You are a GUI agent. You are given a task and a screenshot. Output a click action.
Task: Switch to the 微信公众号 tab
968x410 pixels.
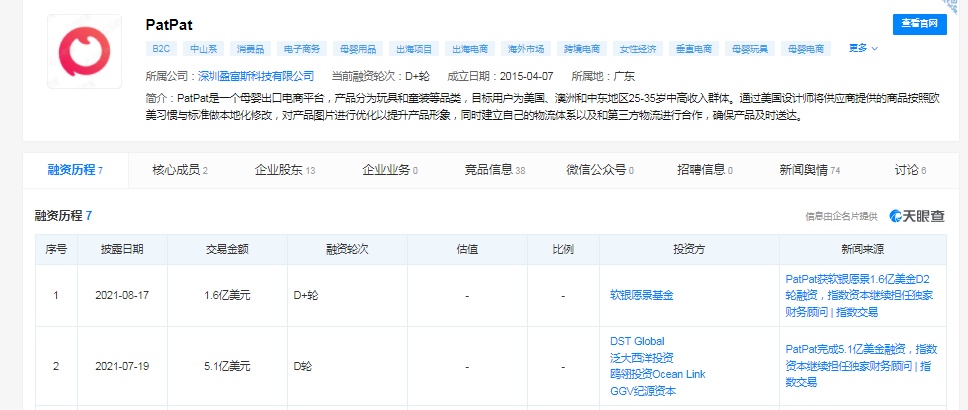(x=600, y=170)
